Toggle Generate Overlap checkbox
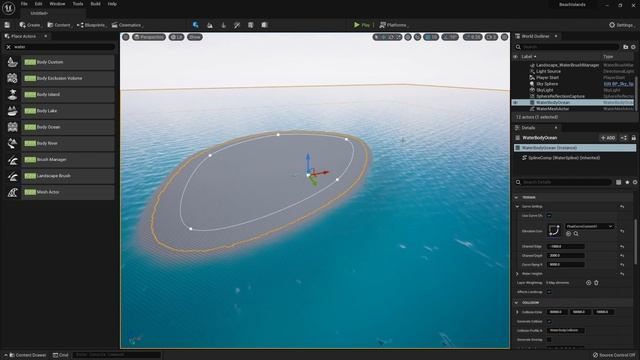Image resolution: width=640 pixels, height=360 pixels. click(549, 340)
